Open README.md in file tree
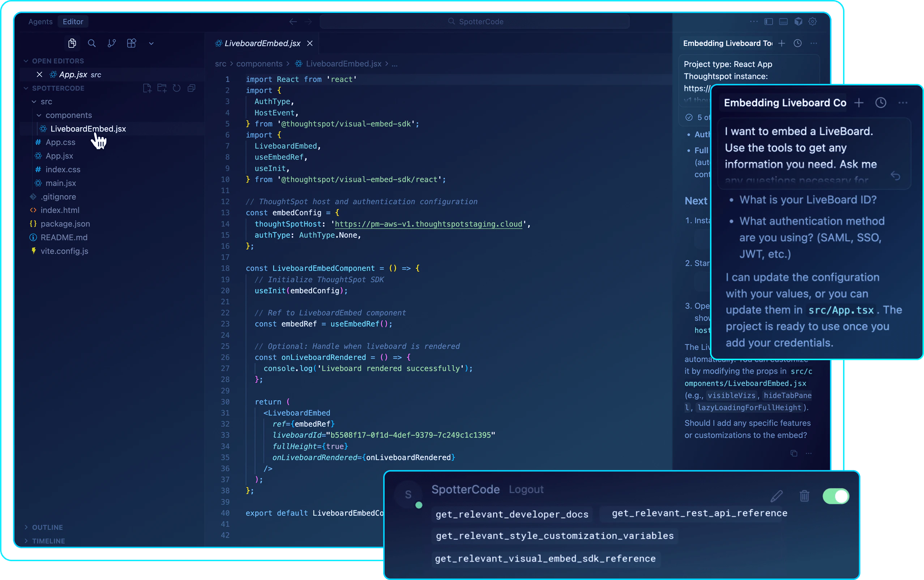 tap(64, 238)
